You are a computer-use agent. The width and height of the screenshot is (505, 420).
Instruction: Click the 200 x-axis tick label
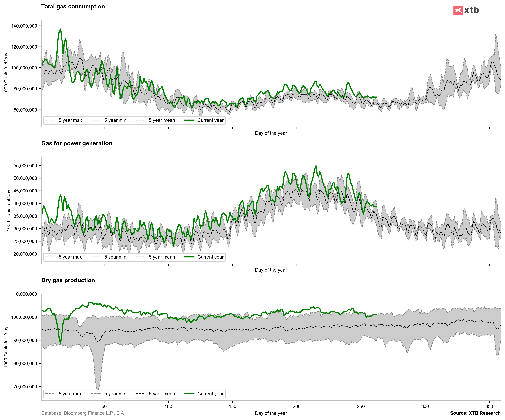[297, 406]
